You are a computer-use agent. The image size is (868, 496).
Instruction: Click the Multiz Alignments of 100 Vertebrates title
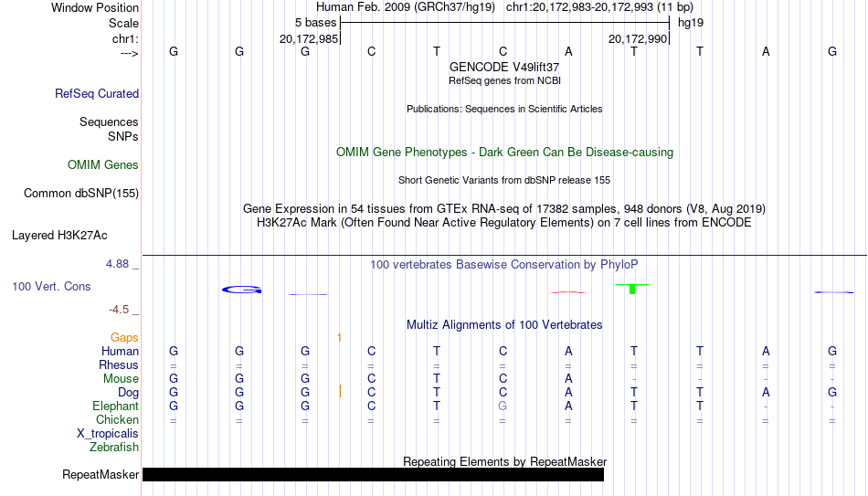tap(504, 325)
